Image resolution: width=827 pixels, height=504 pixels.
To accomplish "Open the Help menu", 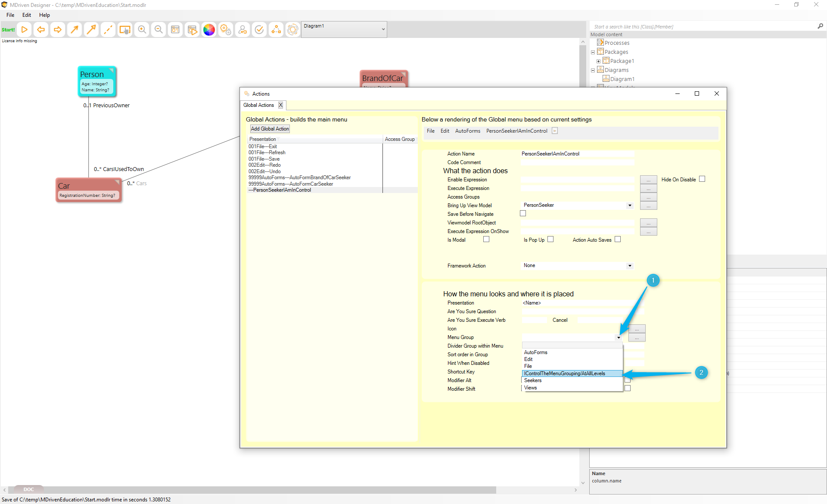I will pyautogui.click(x=44, y=15).
